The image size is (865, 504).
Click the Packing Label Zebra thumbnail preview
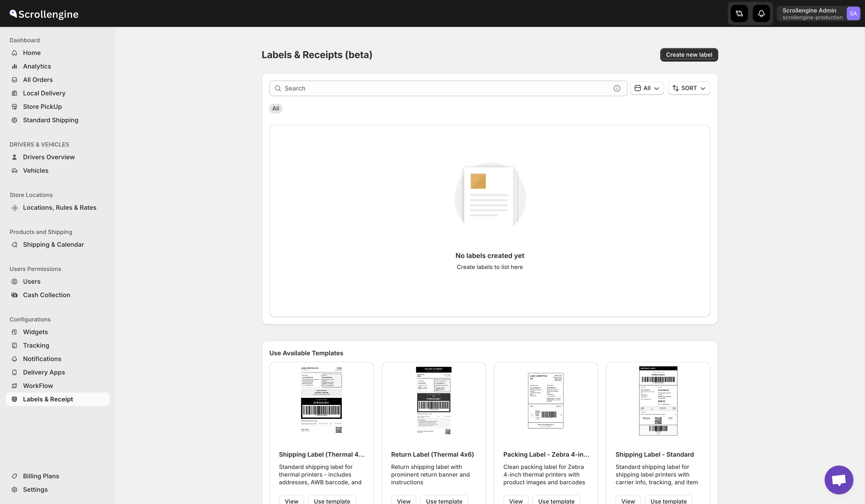tap(545, 401)
